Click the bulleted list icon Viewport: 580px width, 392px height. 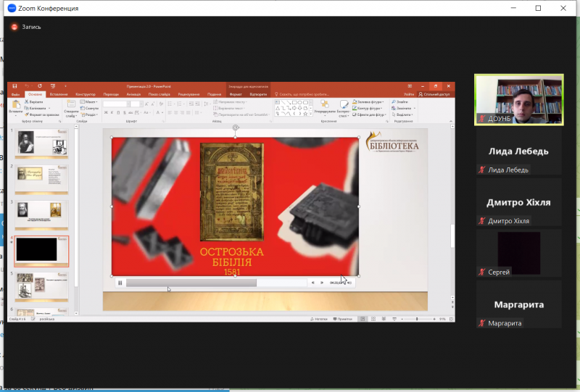(x=170, y=104)
